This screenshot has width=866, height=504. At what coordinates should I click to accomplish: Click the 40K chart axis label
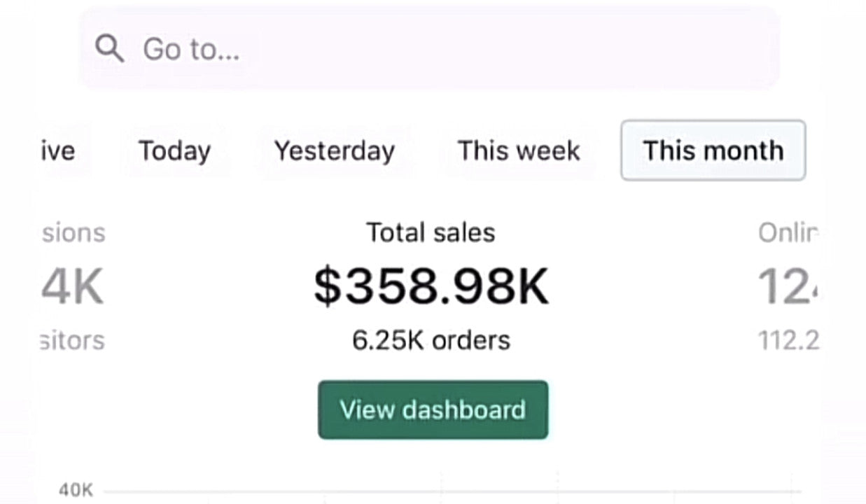[76, 490]
